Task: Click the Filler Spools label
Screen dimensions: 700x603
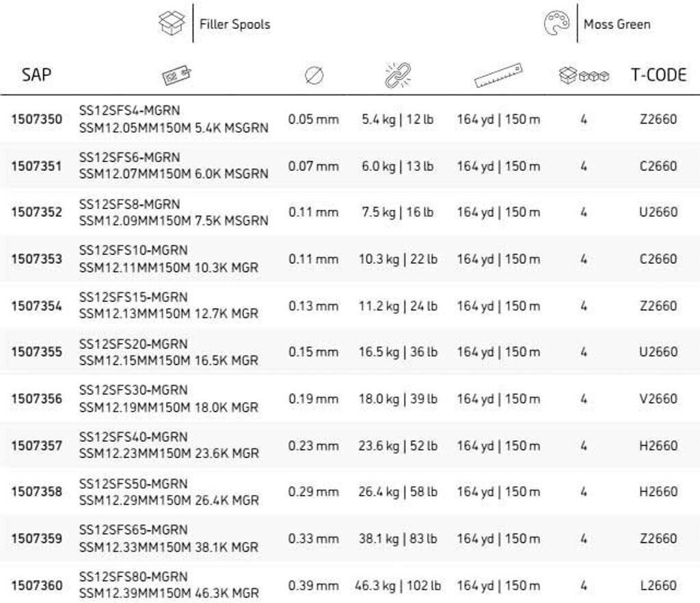Action: 234,25
